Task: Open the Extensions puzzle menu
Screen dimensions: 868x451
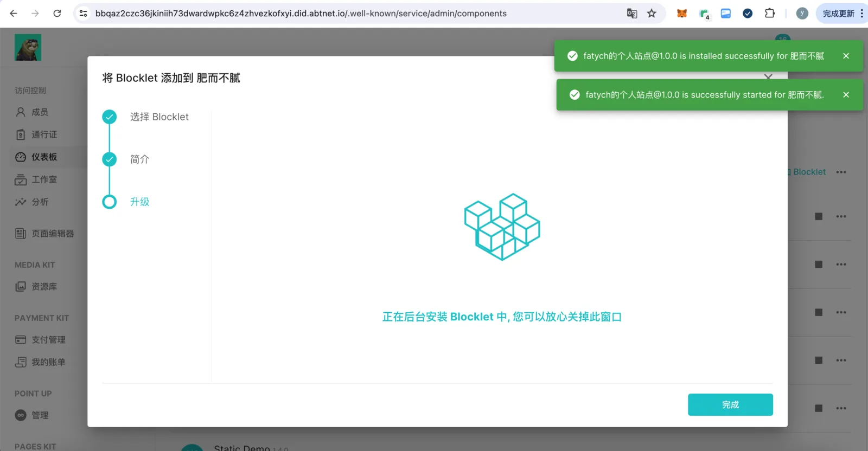Action: click(x=770, y=14)
